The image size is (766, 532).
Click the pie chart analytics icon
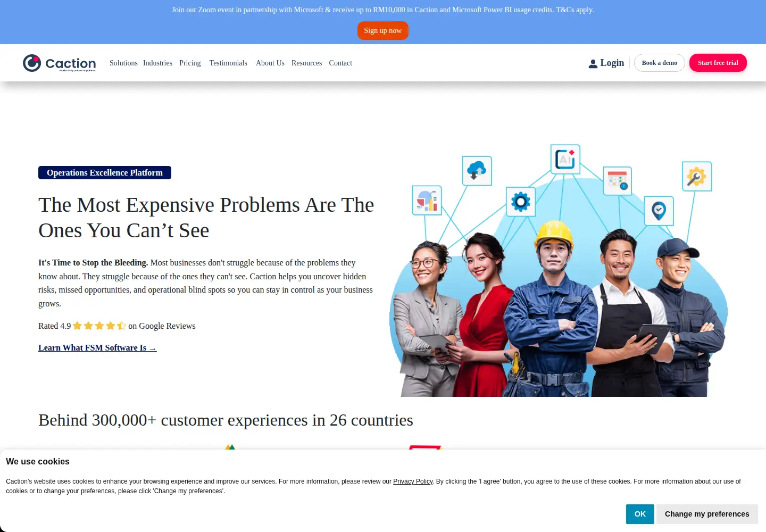click(427, 200)
